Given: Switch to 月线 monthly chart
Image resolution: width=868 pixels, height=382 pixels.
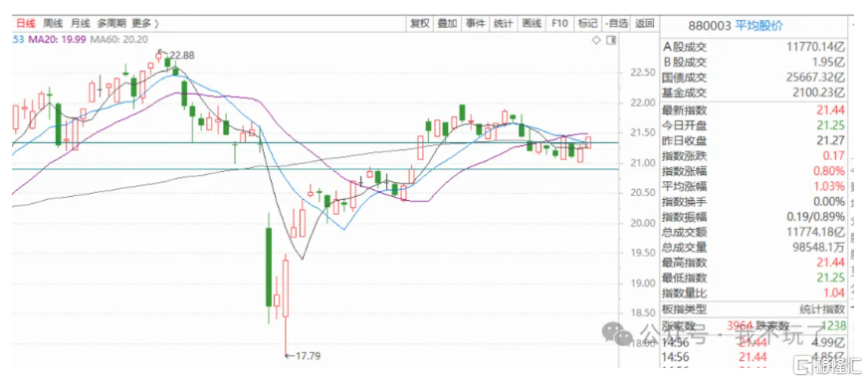Looking at the screenshot, I should pyautogui.click(x=80, y=24).
